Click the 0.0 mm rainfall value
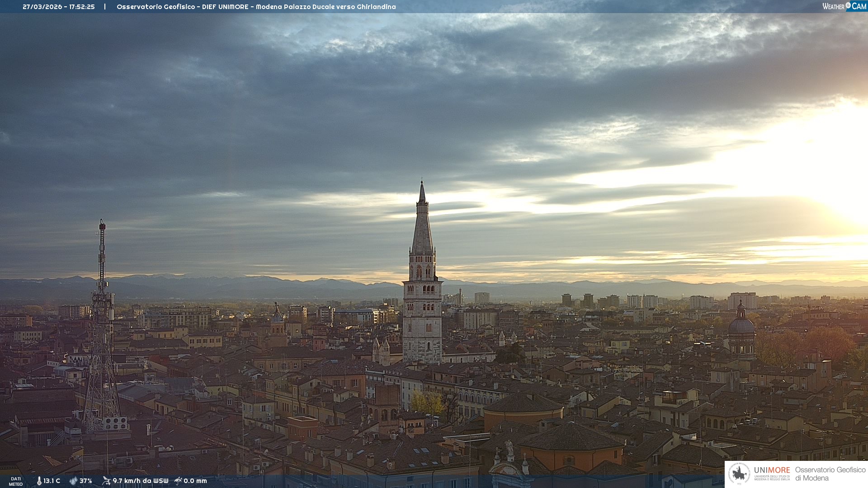This screenshot has width=868, height=488. point(195,481)
